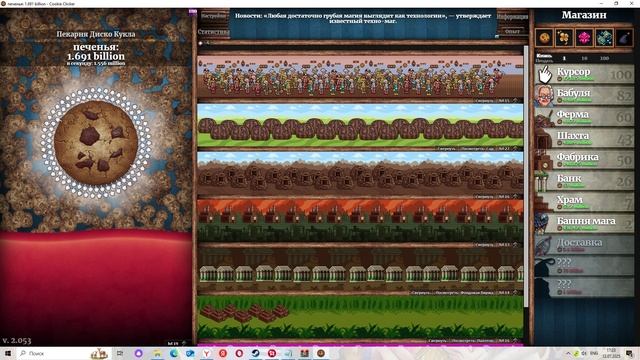The image size is (640, 360).
Task: Set the store purchase amount to 10
Action: tap(584, 58)
